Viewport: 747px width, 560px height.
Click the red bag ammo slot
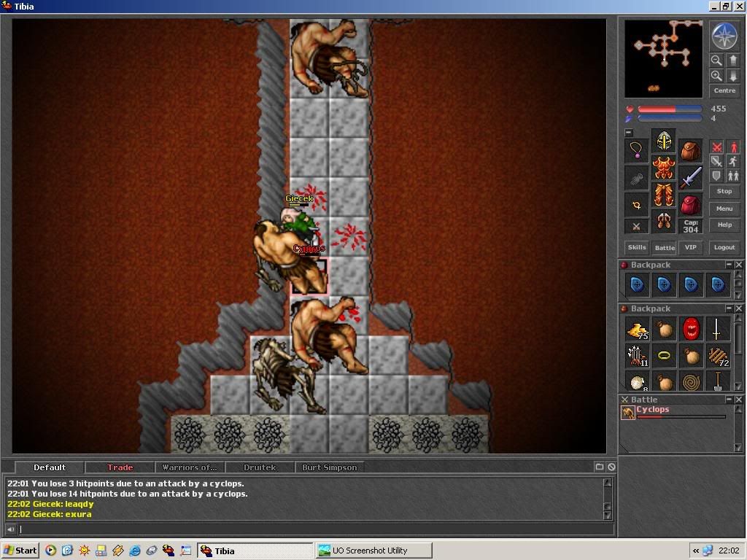coord(690,205)
